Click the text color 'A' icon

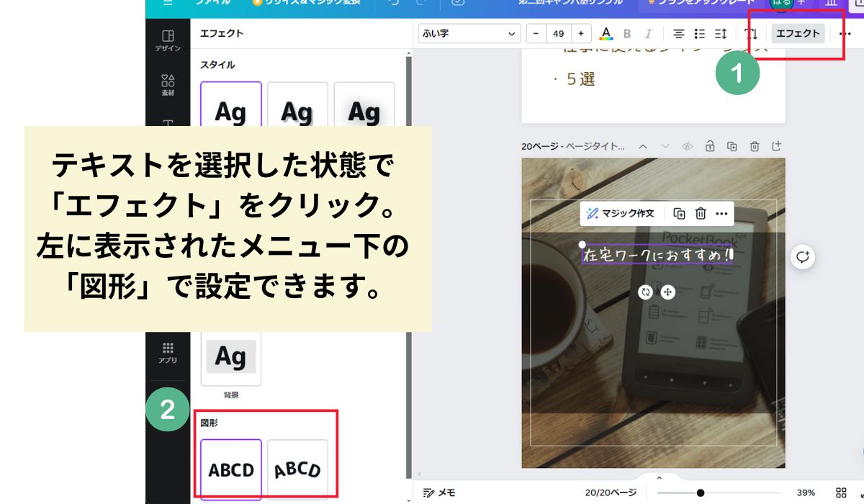[606, 34]
